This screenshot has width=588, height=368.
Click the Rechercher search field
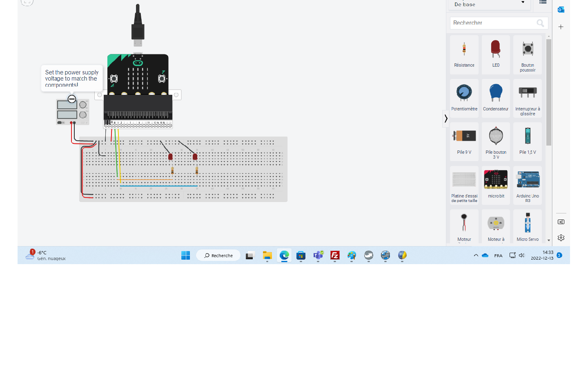click(499, 23)
